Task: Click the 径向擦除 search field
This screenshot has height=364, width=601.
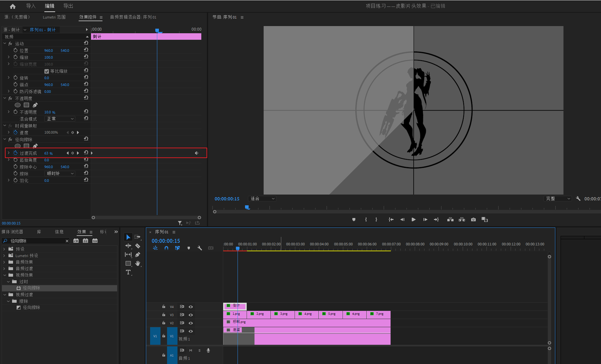Action: point(37,241)
